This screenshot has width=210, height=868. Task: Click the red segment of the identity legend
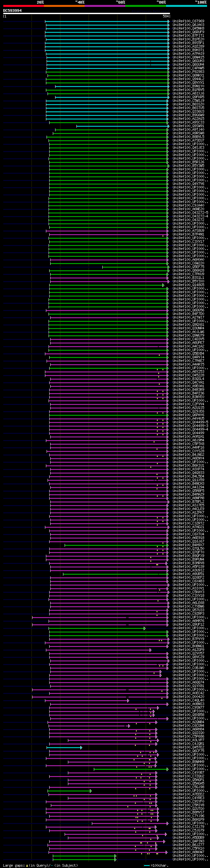[x=24, y=6]
